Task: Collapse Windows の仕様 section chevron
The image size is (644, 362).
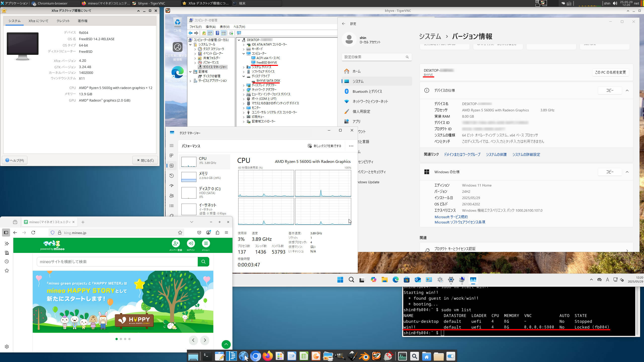Action: [627, 172]
